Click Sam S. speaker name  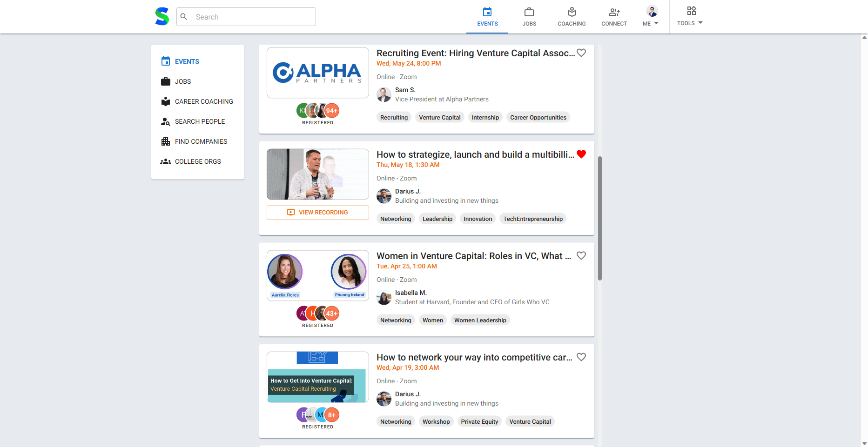point(405,90)
